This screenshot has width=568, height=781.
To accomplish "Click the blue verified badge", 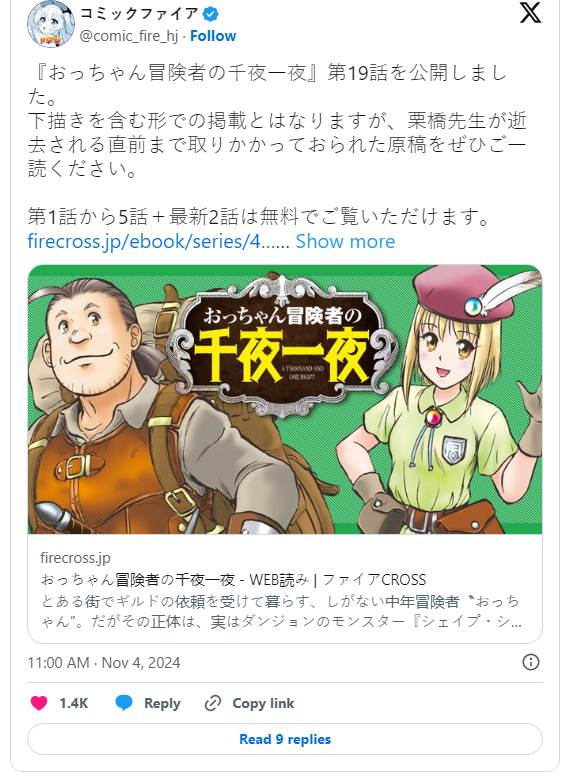I will click(211, 14).
